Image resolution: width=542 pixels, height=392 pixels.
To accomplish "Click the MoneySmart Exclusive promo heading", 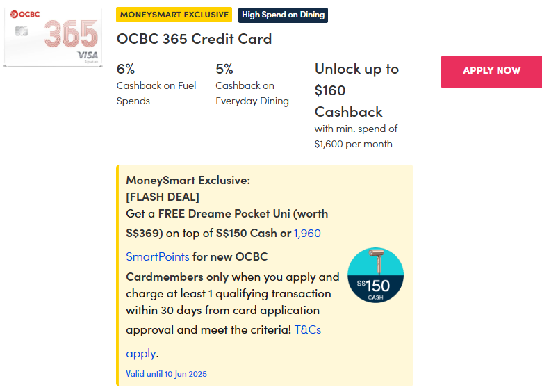I will coord(188,180).
